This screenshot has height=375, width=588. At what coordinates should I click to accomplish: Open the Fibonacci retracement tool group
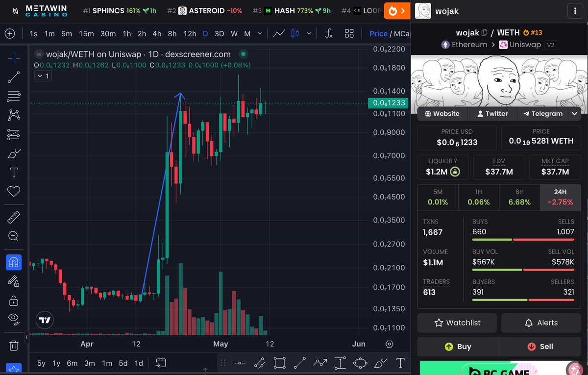(x=14, y=96)
